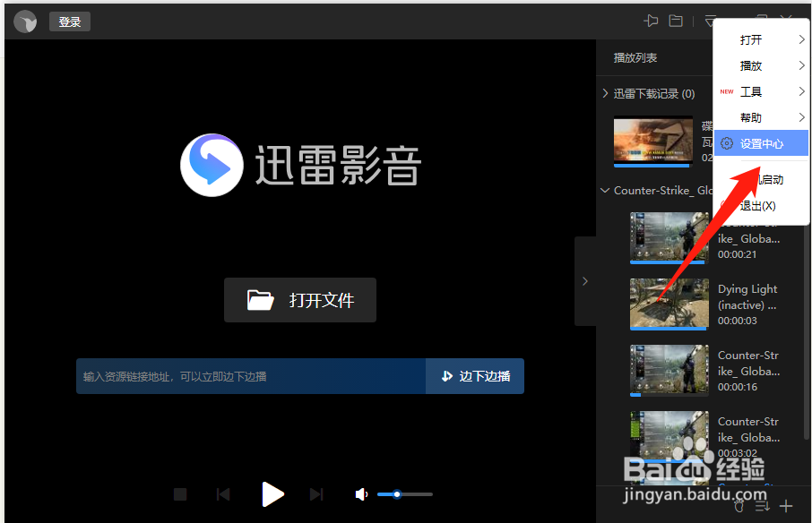Click the folder icon inside 打开文件

[261, 300]
